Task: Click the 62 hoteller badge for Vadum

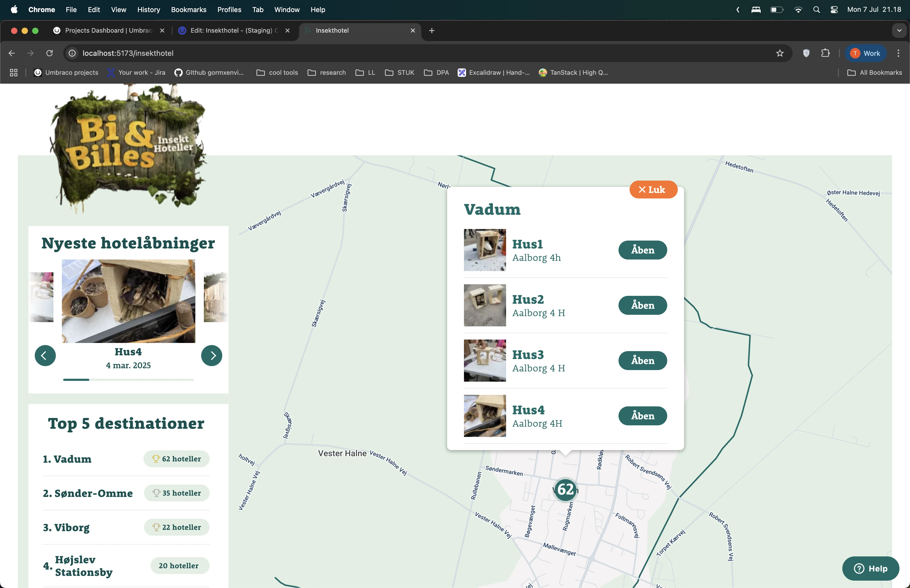Action: (176, 459)
